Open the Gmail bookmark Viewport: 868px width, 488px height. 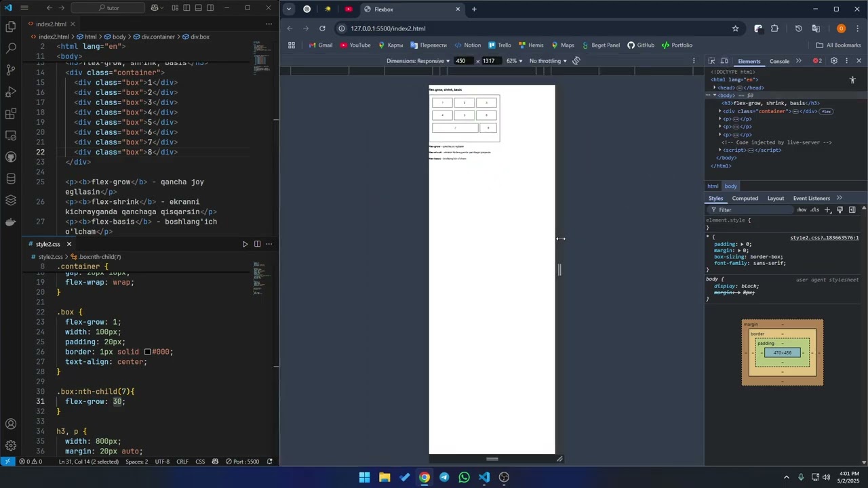[320, 45]
